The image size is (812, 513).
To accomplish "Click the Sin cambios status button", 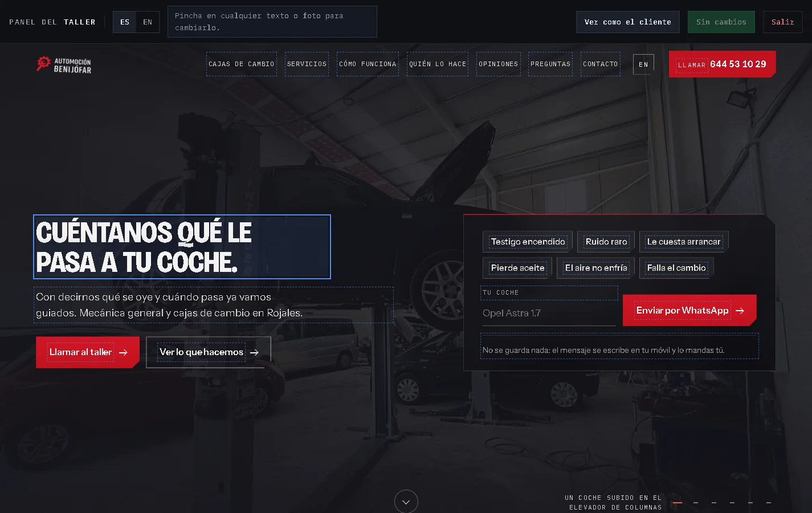I will tap(721, 22).
